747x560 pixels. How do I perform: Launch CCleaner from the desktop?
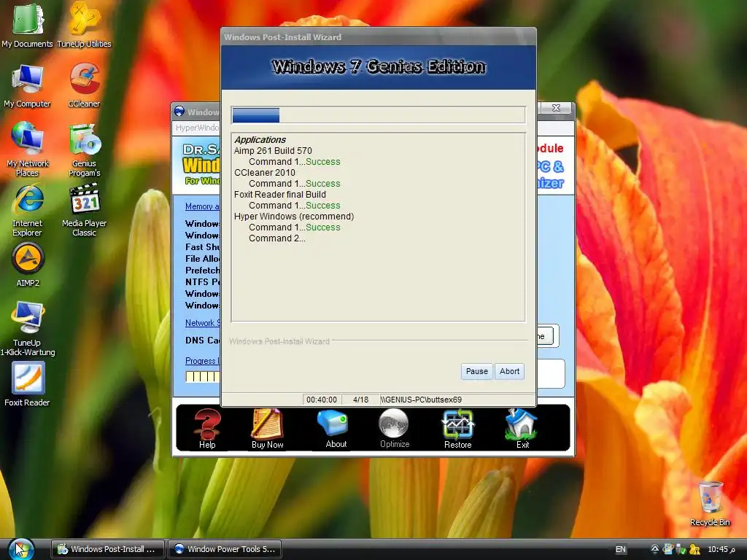(85, 86)
